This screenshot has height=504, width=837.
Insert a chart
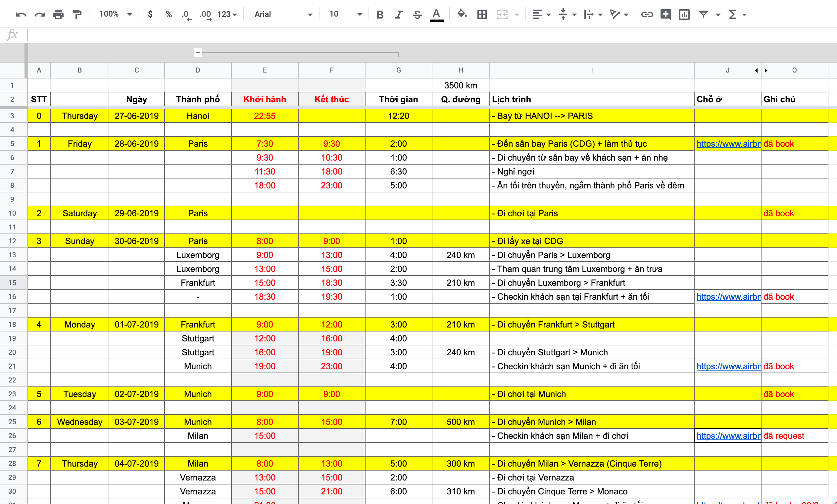(x=684, y=14)
